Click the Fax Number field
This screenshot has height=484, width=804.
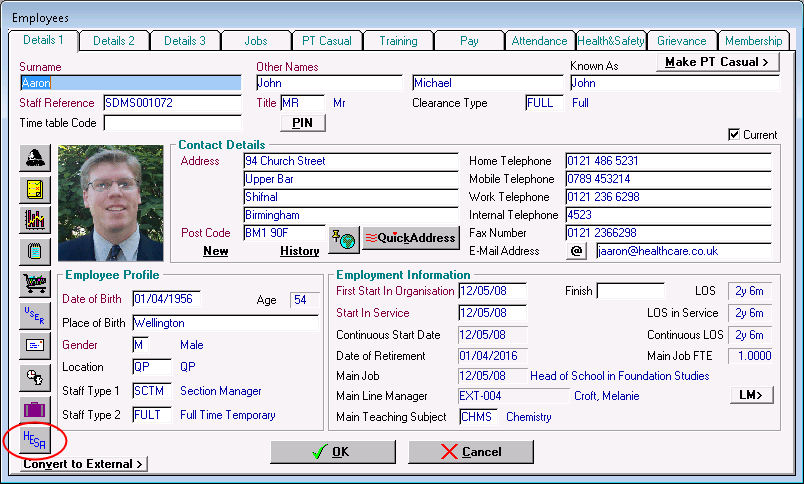pos(669,233)
